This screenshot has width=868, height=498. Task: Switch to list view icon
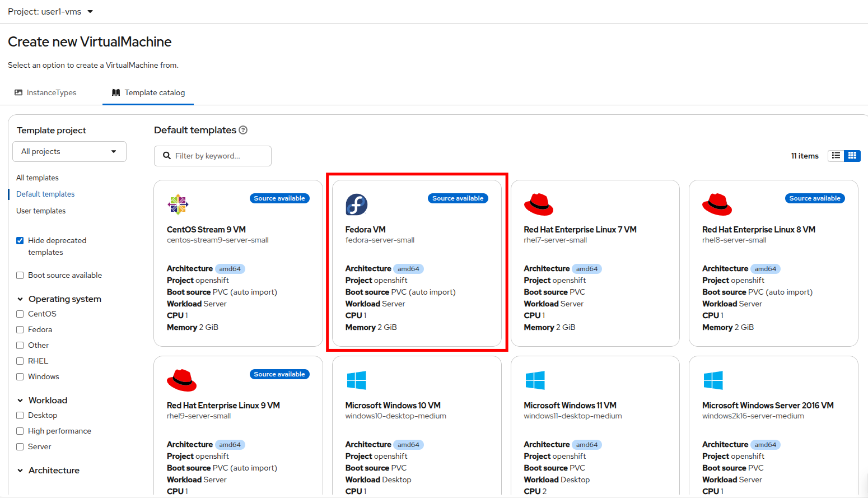pos(836,156)
